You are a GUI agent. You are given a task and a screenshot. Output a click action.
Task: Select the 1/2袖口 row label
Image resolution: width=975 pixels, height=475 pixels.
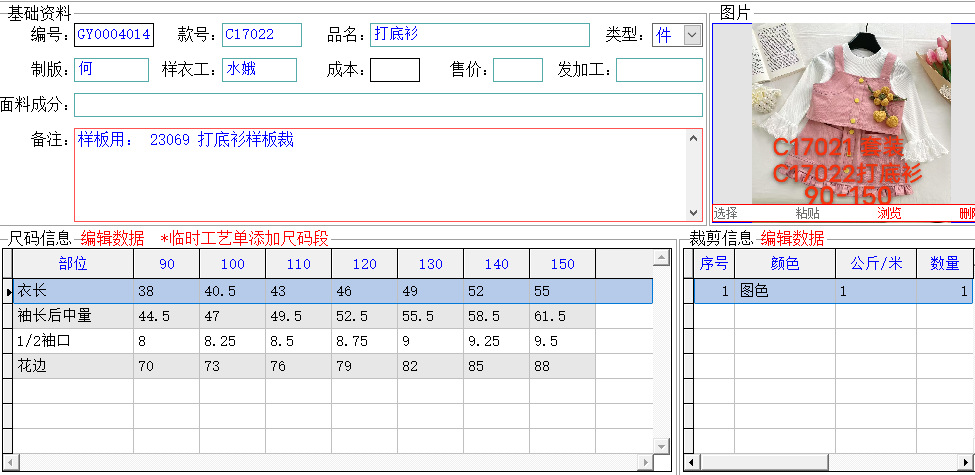pyautogui.click(x=73, y=341)
